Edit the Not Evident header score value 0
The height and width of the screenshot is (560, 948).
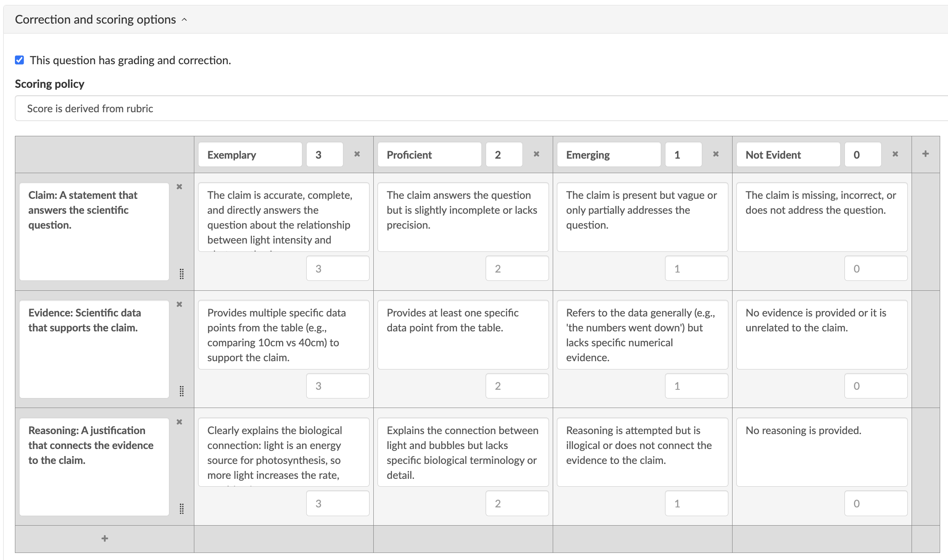(863, 154)
